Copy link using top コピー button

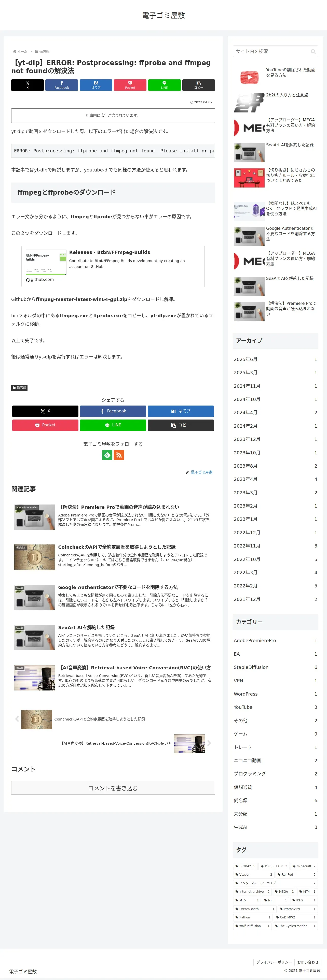click(x=199, y=85)
